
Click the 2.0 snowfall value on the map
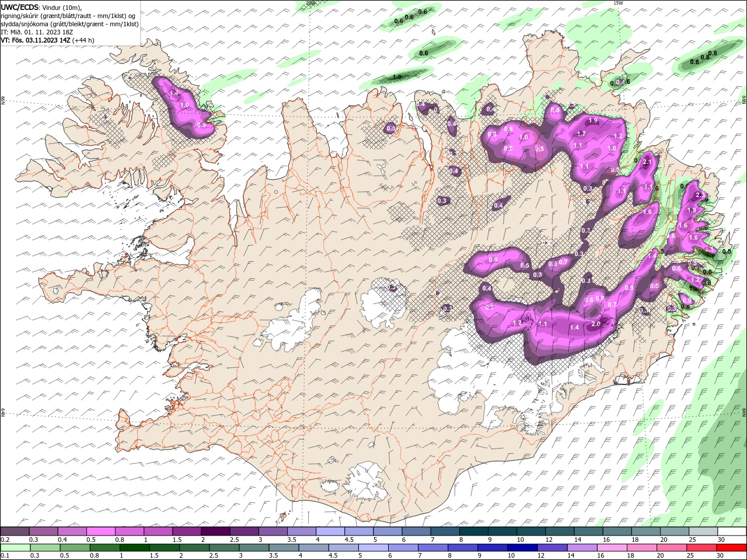(596, 324)
